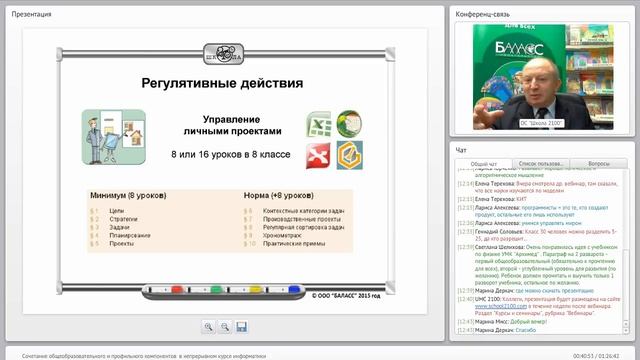Zoom out of the presentation slide

pos(225,327)
